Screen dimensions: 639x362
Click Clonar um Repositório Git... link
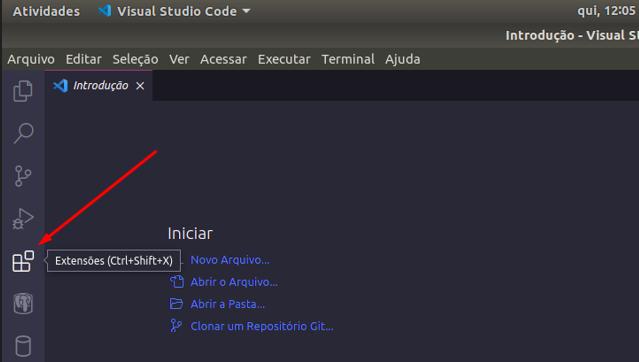[x=262, y=326]
